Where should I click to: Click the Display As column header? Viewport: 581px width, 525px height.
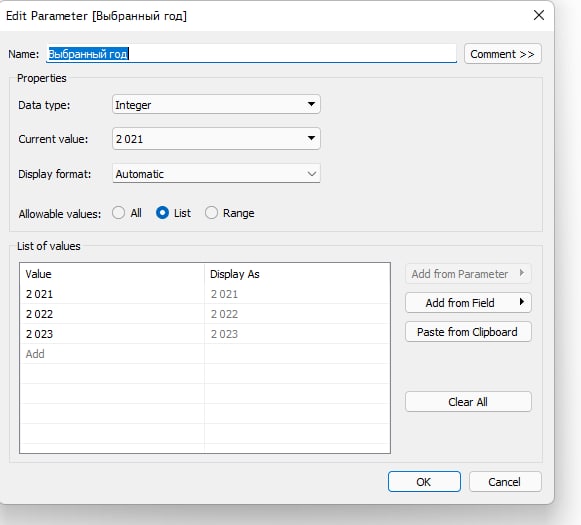[297, 274]
